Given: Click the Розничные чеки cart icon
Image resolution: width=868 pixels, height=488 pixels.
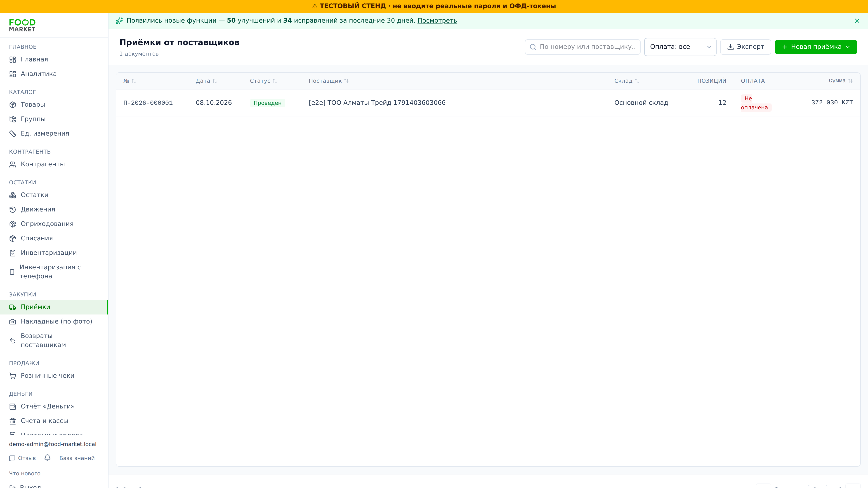Looking at the screenshot, I should pyautogui.click(x=13, y=376).
